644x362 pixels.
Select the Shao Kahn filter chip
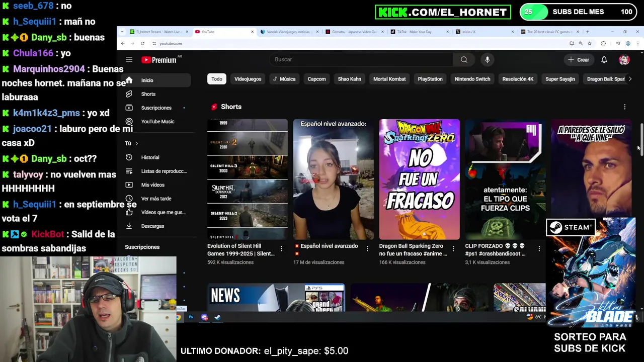[349, 79]
